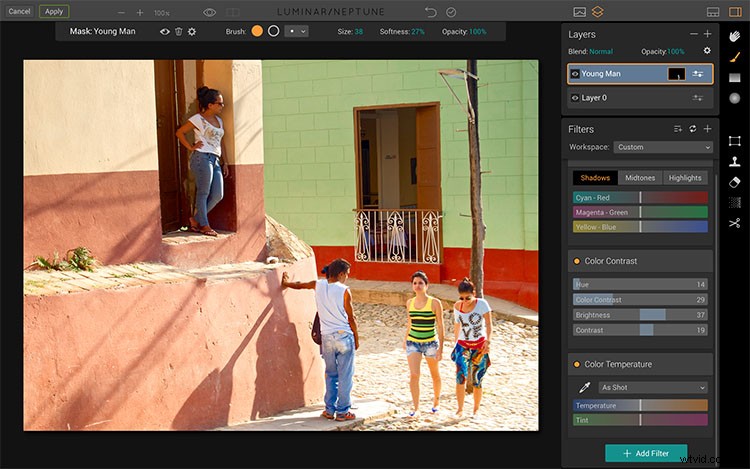Toggle Young Man mask visibility eye
750x469 pixels.
click(165, 32)
